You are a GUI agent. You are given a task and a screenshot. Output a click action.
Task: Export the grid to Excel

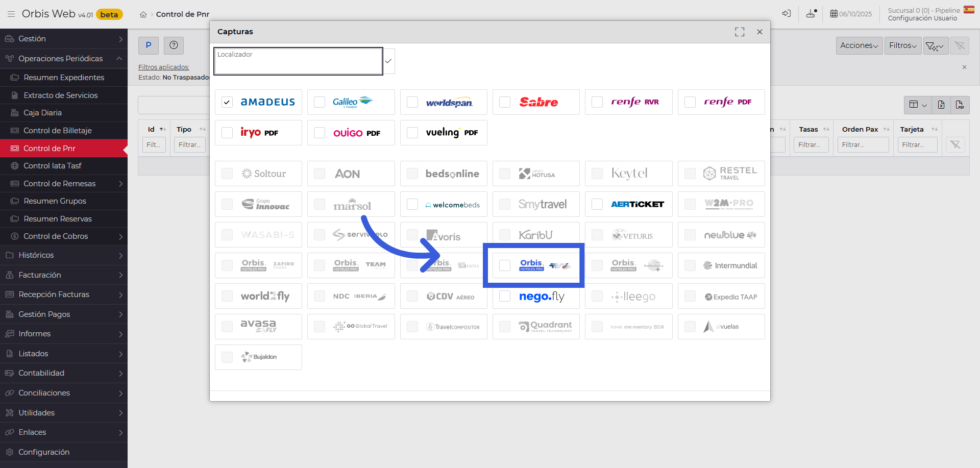point(941,105)
